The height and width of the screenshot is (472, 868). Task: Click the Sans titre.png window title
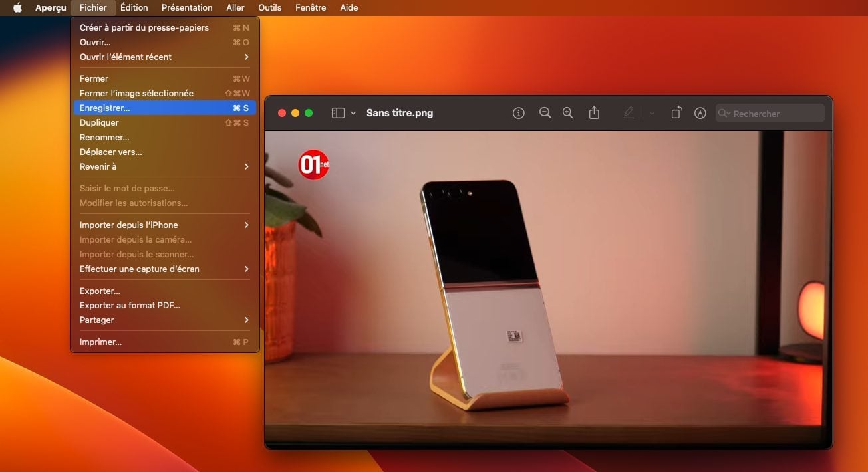pos(400,113)
